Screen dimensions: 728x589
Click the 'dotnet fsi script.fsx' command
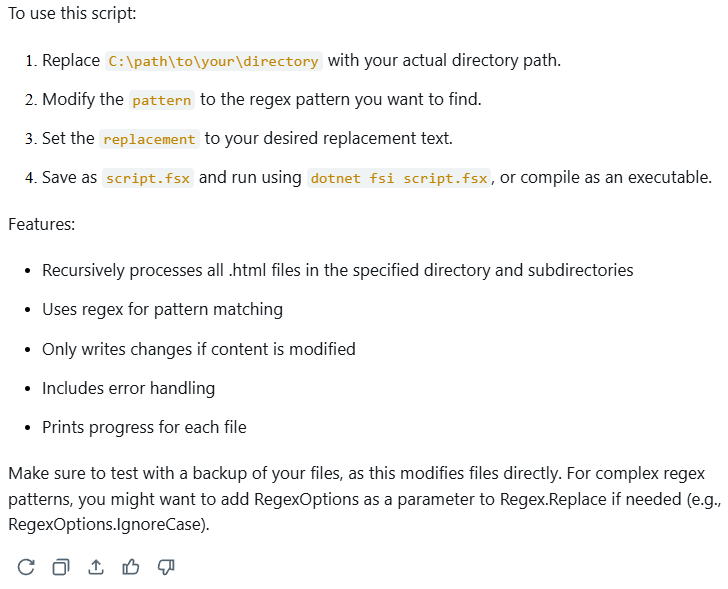[399, 178]
